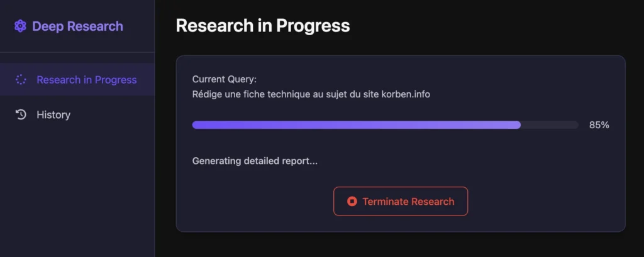Click the unfilled end of the progress bar

[x=550, y=125]
